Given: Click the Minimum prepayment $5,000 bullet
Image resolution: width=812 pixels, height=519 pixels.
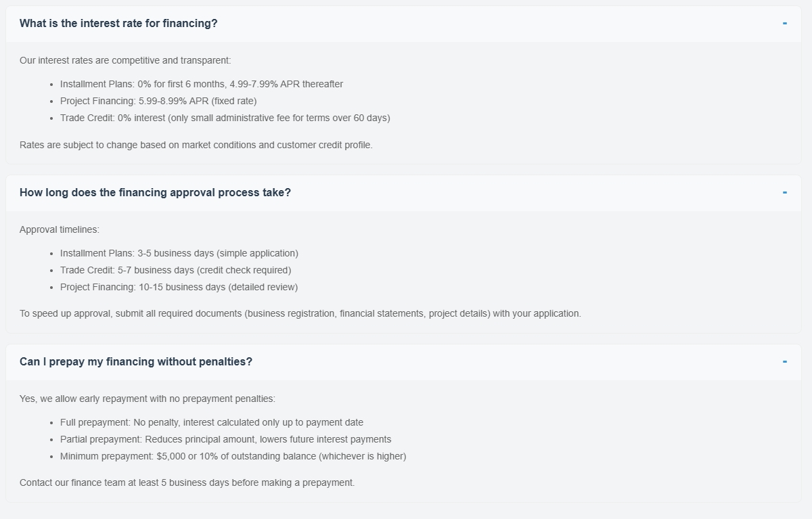Looking at the screenshot, I should (x=233, y=457).
